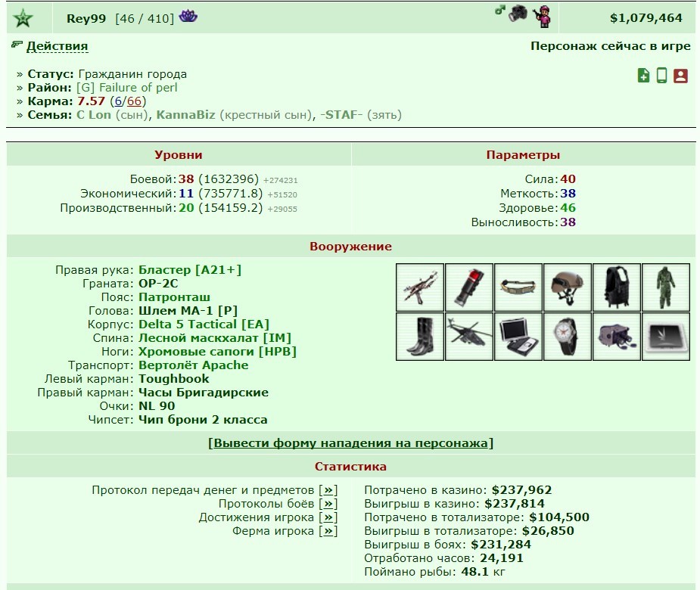700x590 pixels.
Task: Open the Действия actions menu
Action: point(58,46)
